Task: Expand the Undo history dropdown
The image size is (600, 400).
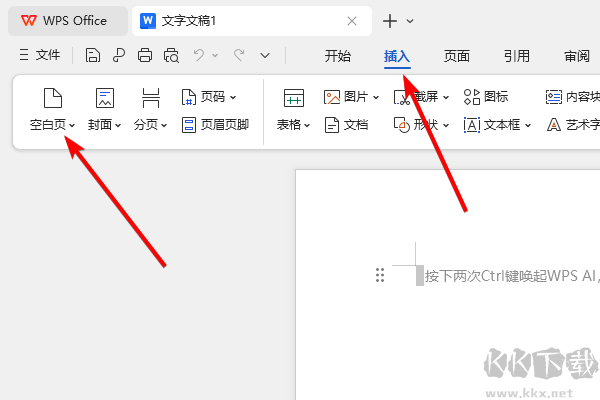Action: coord(215,56)
